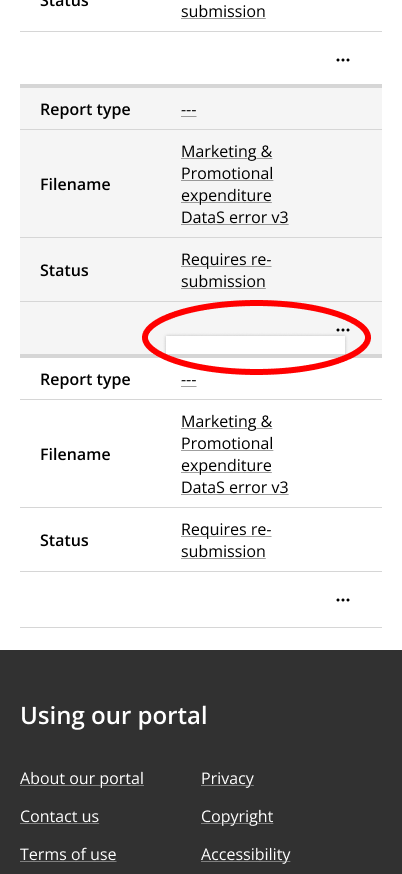Open the Contact us footer link
The image size is (402, 874).
60,816
